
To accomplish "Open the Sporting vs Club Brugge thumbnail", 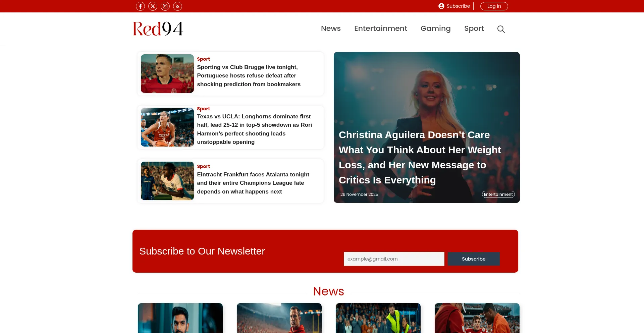I will click(167, 74).
